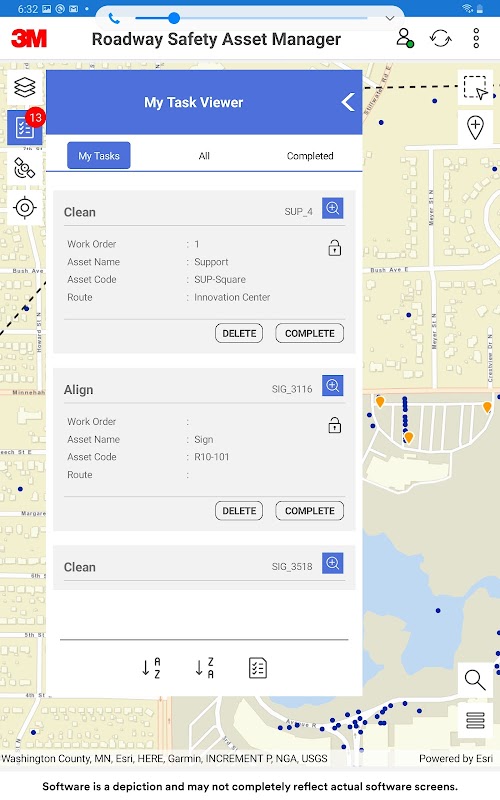Viewport: 500px width, 800px height.
Task: Select the SIG_3116 asset ID text
Action: (x=292, y=389)
